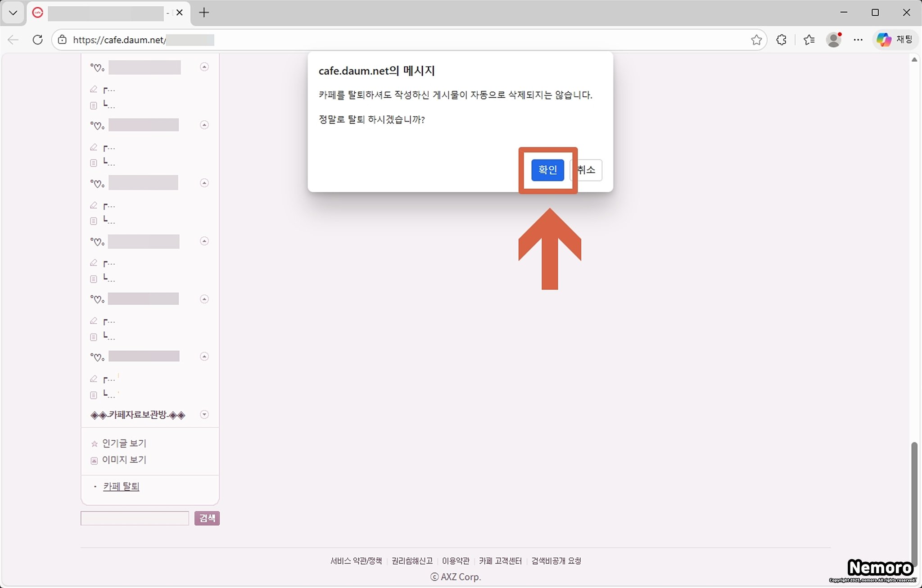Open the browser extensions puzzle icon

pos(782,40)
